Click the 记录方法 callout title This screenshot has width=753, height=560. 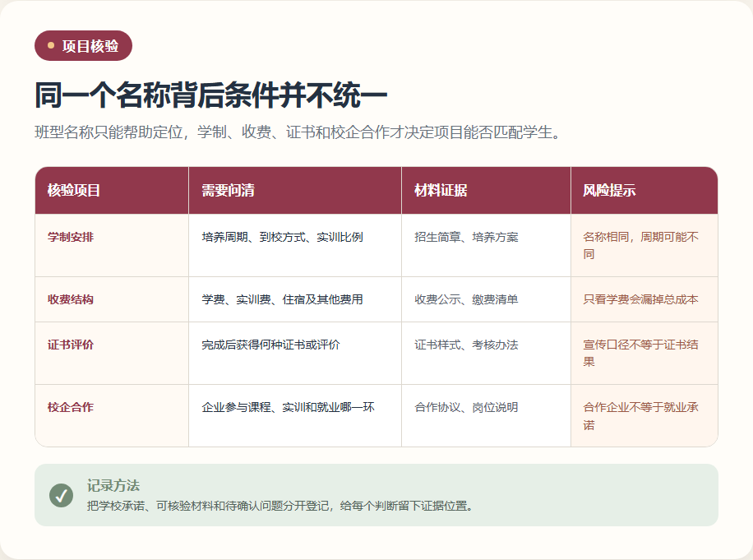click(113, 485)
